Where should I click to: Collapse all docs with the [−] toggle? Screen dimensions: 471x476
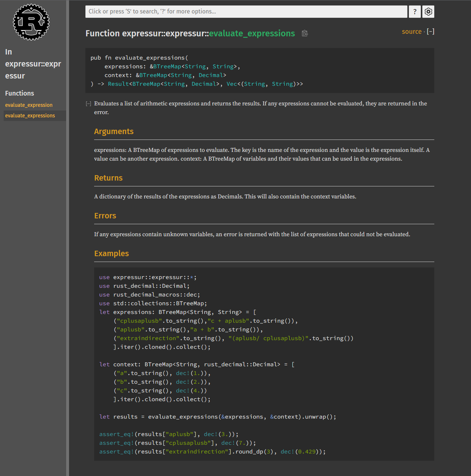[431, 32]
